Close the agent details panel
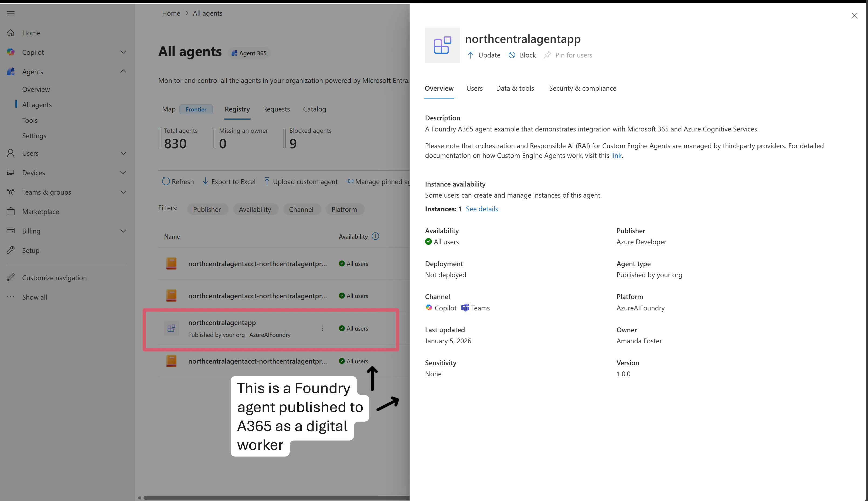868x501 pixels. (x=854, y=16)
